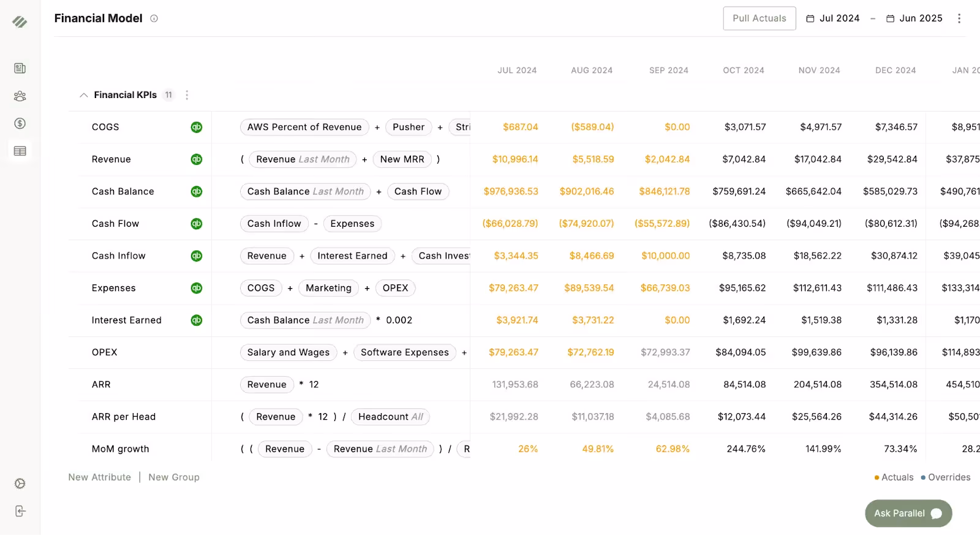Open the reports icon in sidebar

[x=20, y=68]
